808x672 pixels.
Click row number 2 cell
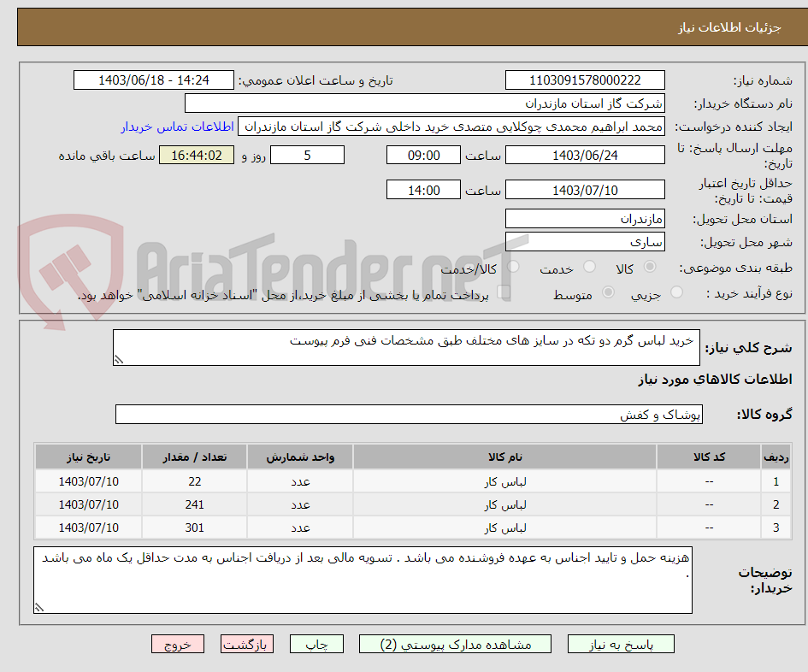pos(776,505)
